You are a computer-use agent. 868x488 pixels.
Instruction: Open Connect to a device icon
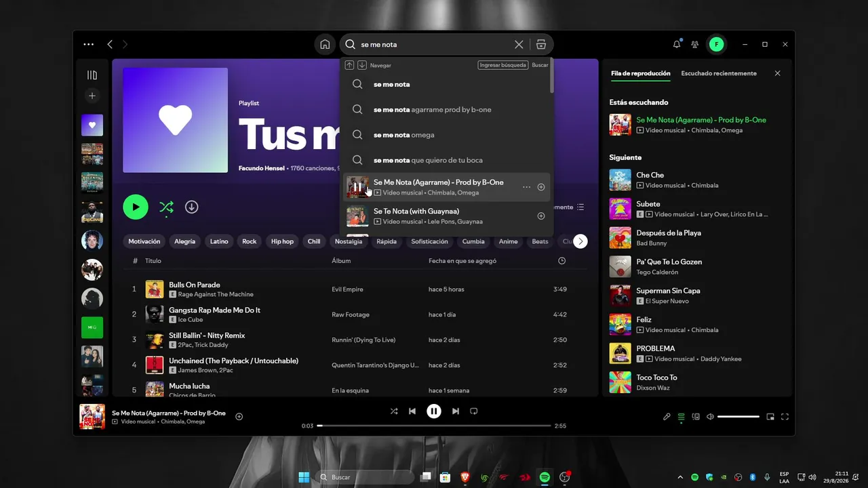tap(696, 417)
